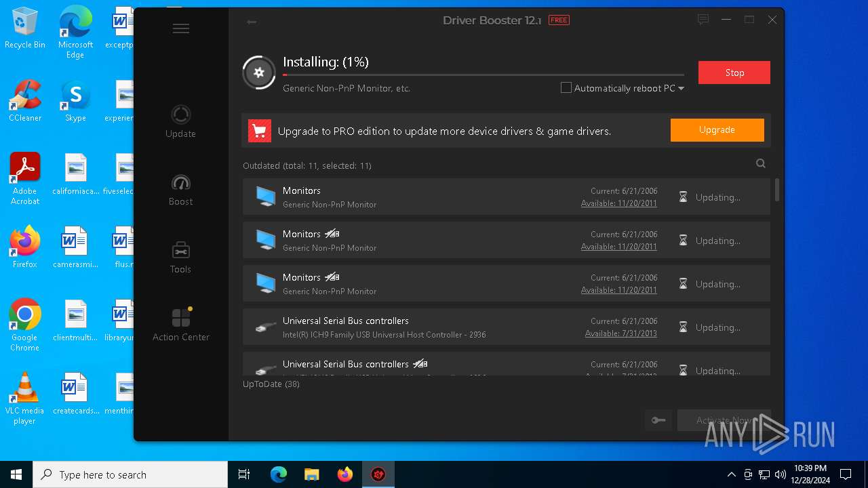
Task: Click the taskbar search box
Action: pos(130,474)
